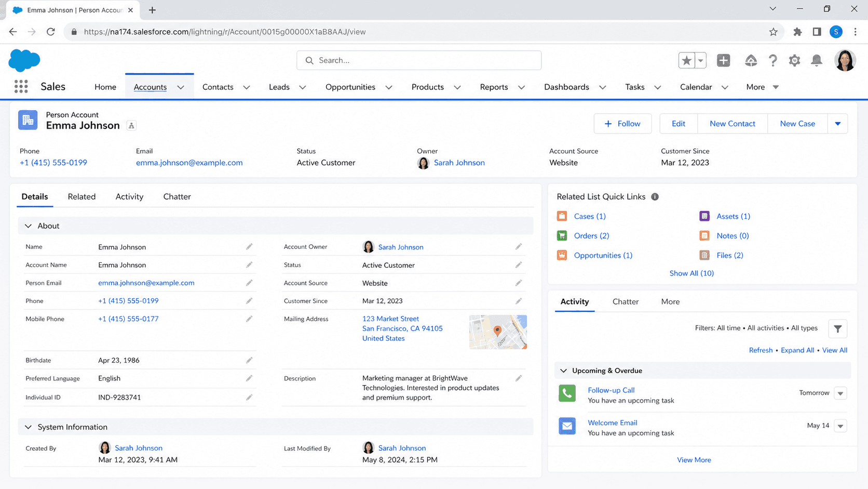Click the global Search field
Screen dimensions: 868x489
point(419,60)
